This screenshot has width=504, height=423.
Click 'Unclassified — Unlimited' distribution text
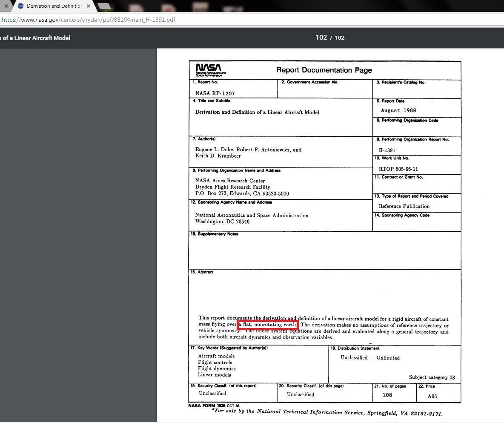click(x=370, y=358)
